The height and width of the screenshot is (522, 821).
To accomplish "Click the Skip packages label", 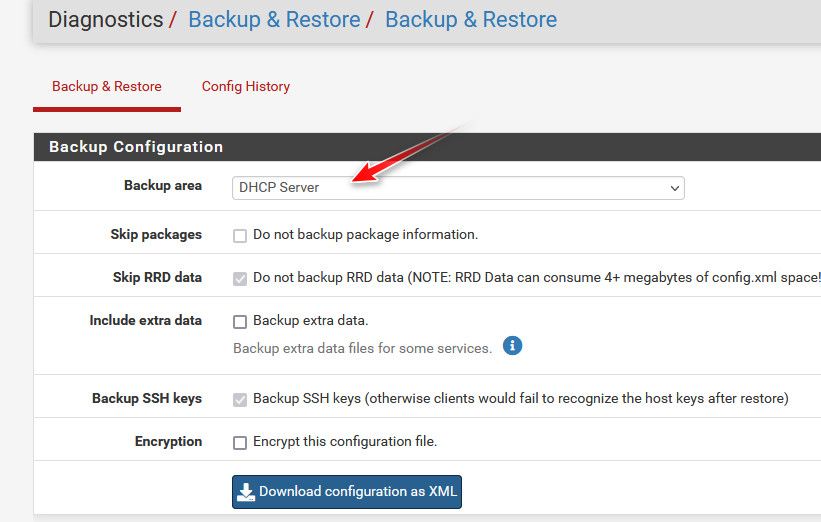I will [156, 234].
